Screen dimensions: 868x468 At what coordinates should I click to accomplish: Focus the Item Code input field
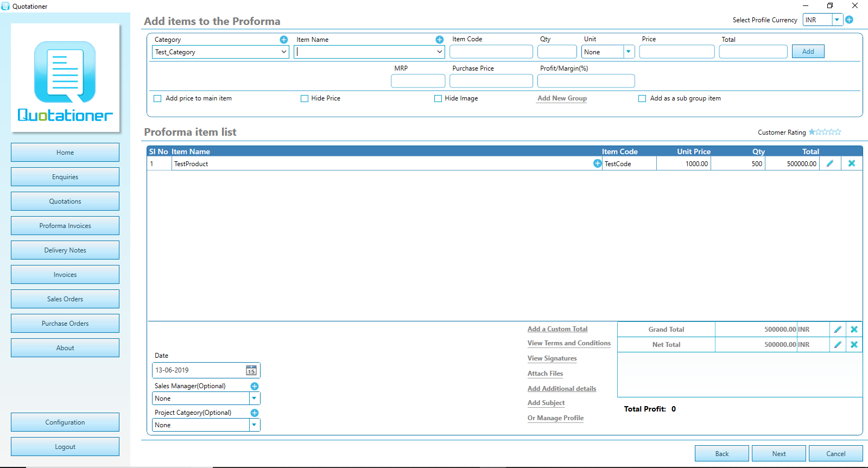point(491,52)
